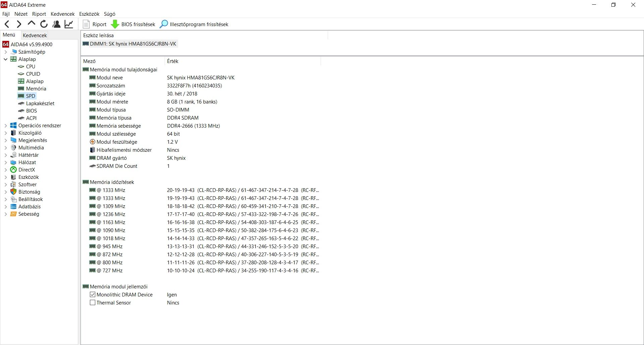Expand the Megjelenítés tree node
The width and height of the screenshot is (644, 345).
pos(6,140)
